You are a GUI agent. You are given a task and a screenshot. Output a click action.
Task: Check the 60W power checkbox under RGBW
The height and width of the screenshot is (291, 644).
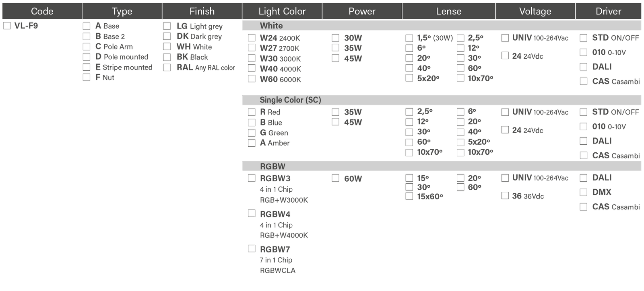click(336, 178)
